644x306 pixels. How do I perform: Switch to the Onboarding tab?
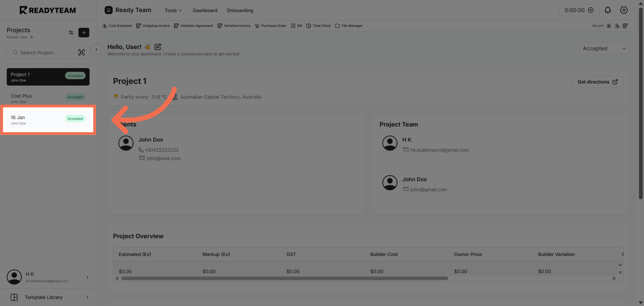[240, 10]
